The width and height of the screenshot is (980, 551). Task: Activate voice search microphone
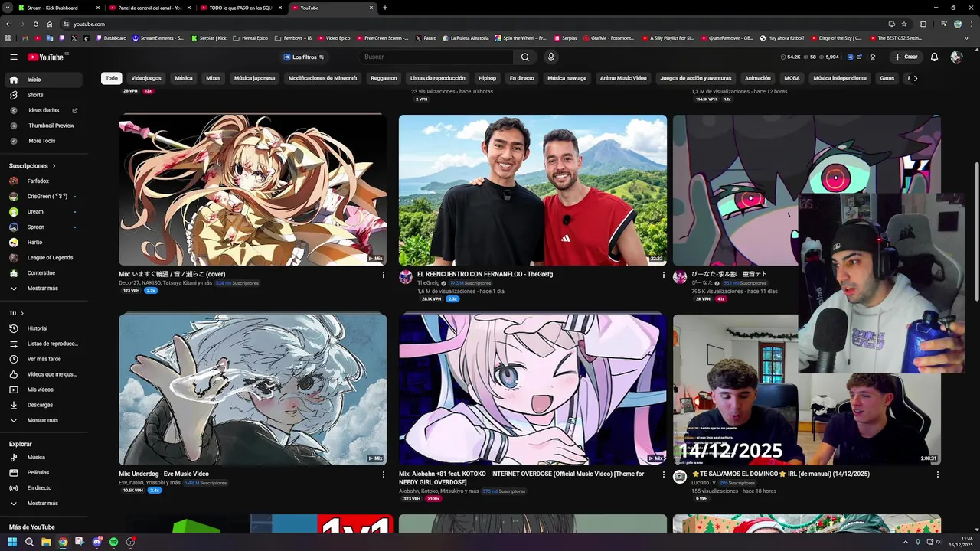point(550,57)
